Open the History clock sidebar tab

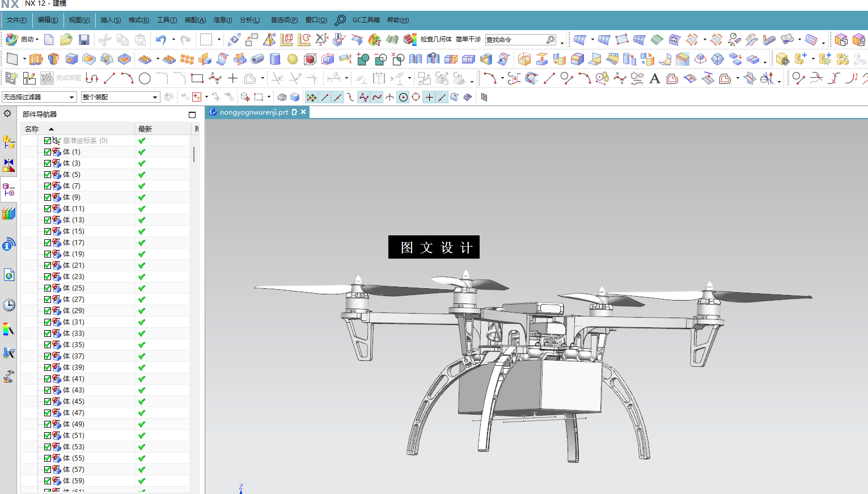[9, 305]
